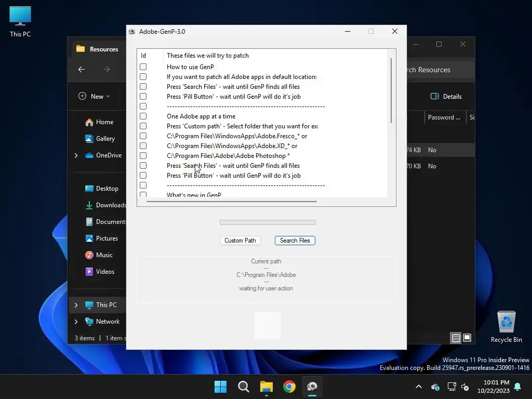Toggle the Details pane in Explorer
Screen dimensions: 532x399
click(446, 96)
